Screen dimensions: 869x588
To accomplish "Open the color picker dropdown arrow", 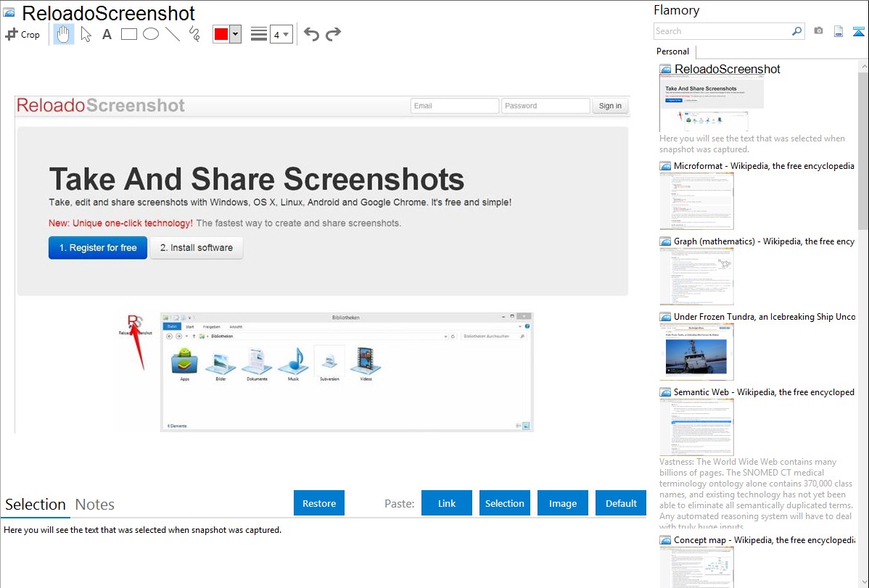I will [235, 34].
